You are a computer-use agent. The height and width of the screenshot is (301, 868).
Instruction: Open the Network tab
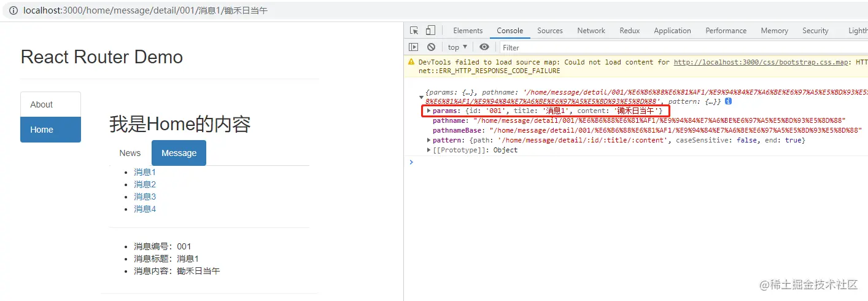pyautogui.click(x=591, y=31)
